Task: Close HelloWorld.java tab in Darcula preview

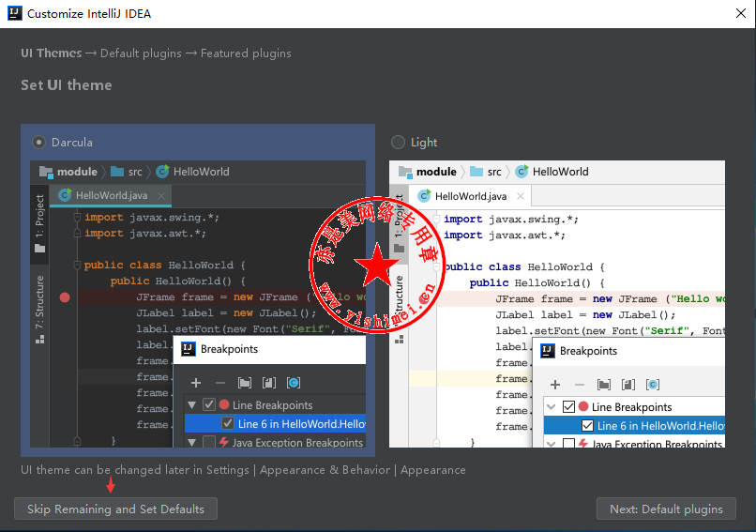Action: click(x=161, y=196)
